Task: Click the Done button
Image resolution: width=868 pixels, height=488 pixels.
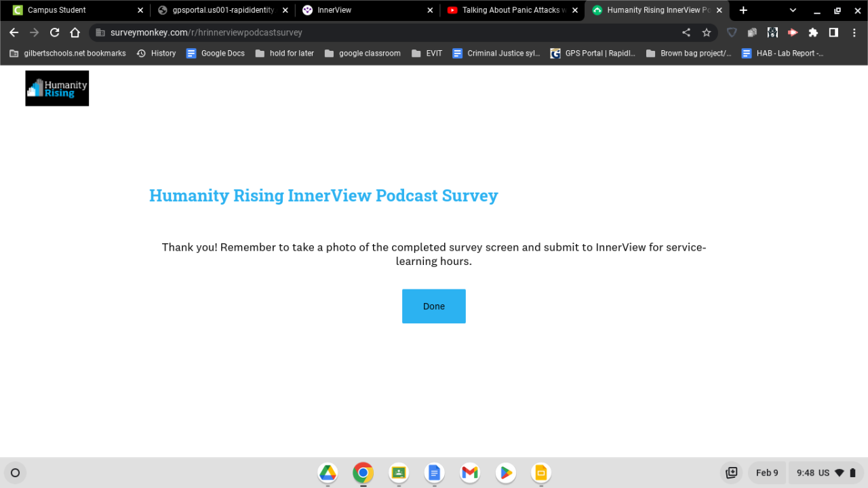Action: click(434, 306)
